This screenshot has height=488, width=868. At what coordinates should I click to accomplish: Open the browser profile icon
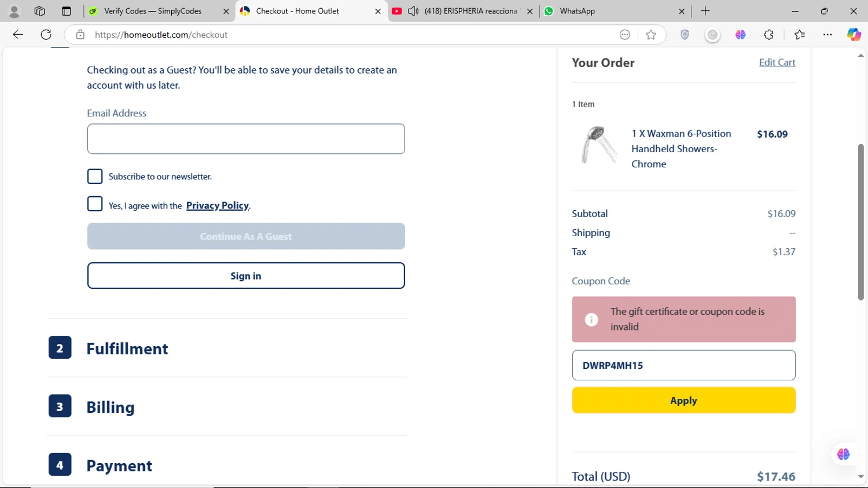tap(14, 11)
